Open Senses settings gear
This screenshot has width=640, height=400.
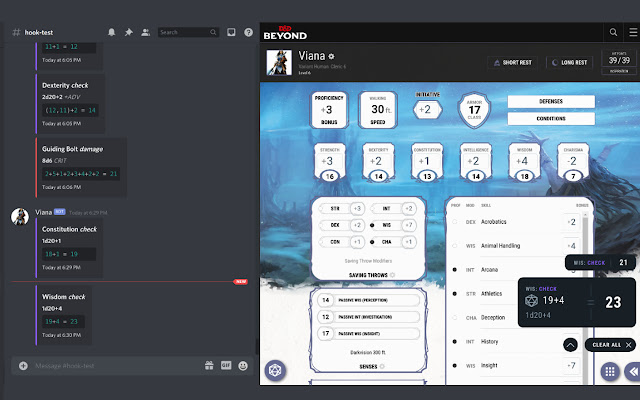pos(382,367)
